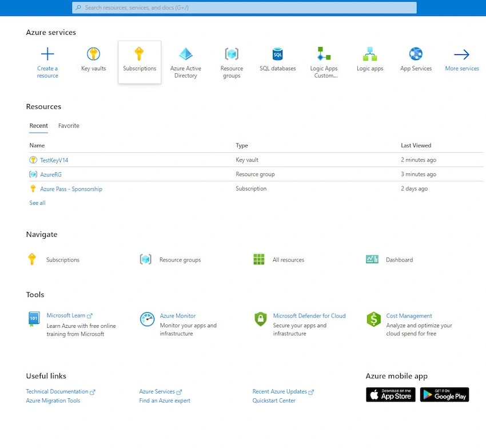Click See all resources link

(x=37, y=203)
